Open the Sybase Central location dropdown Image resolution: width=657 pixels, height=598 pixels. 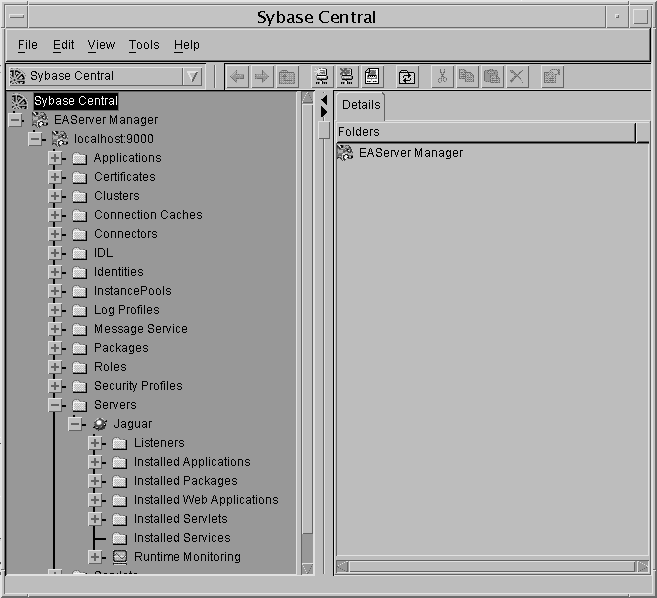pyautogui.click(x=193, y=77)
